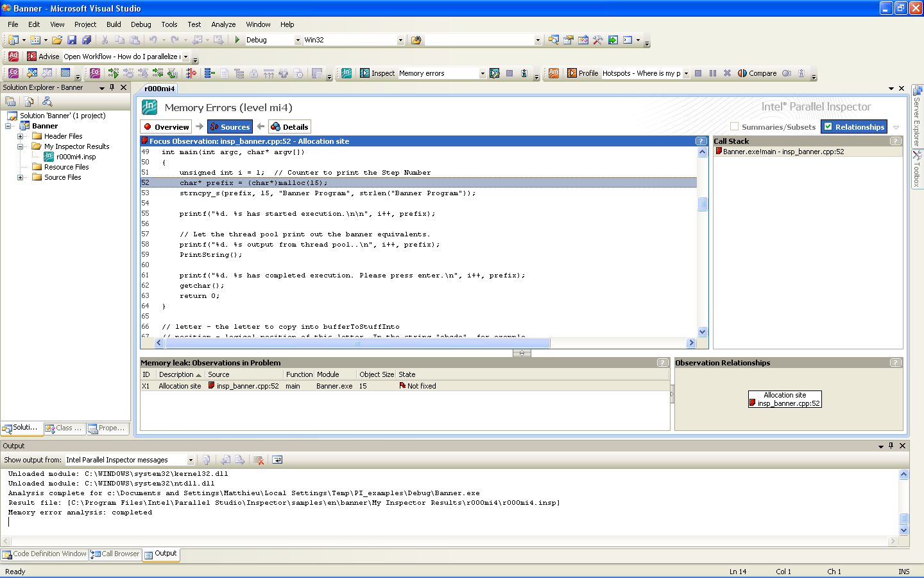Open the Analyze menu
This screenshot has width=924, height=578.
click(223, 24)
